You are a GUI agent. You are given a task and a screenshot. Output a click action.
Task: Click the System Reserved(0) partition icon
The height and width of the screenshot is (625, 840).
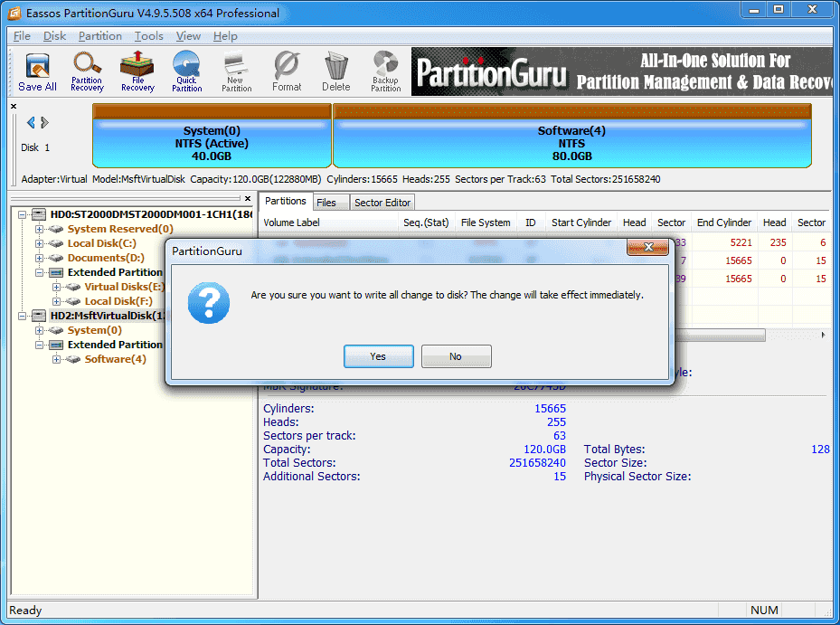coord(56,230)
